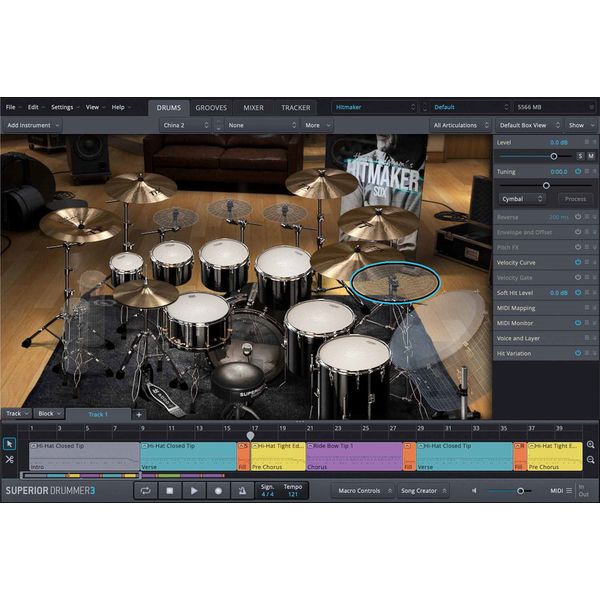
Task: Click the Tuning slider handle
Action: pyautogui.click(x=546, y=186)
